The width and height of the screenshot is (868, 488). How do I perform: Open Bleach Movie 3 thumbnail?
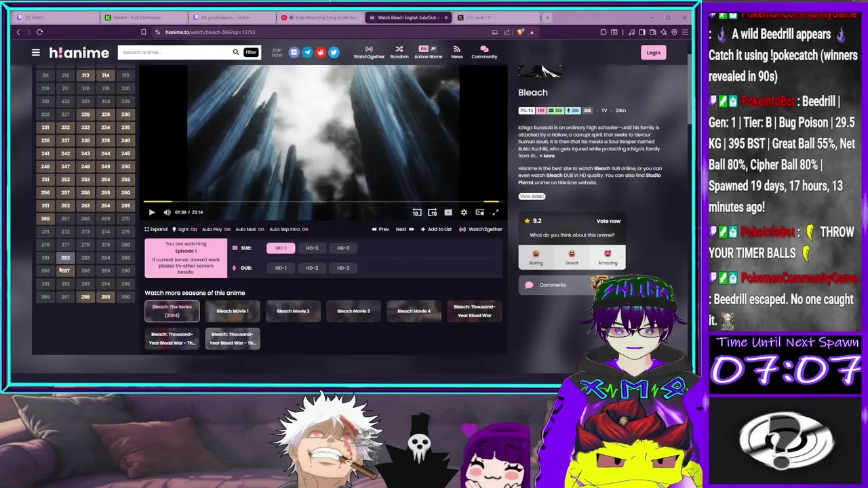point(353,311)
